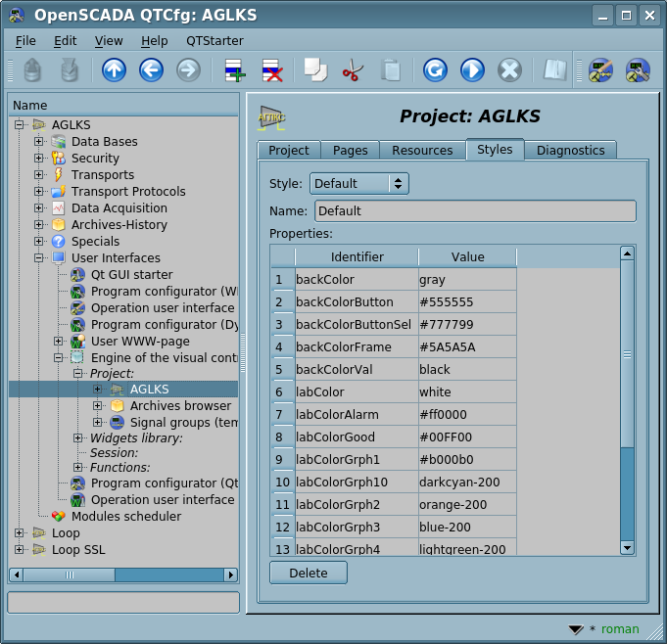Switch to the Resources tab
The height and width of the screenshot is (644, 667).
(x=422, y=151)
